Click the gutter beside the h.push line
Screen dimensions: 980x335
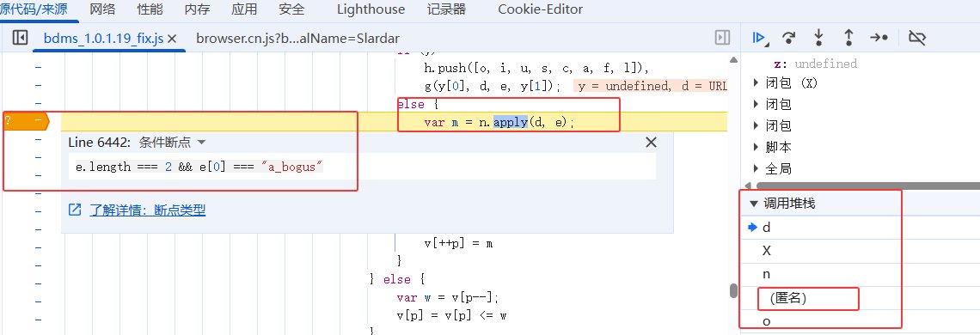click(x=38, y=68)
